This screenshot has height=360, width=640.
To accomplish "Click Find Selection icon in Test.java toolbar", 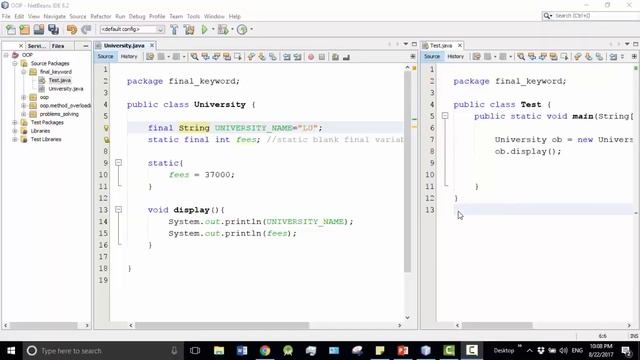I will click(521, 57).
